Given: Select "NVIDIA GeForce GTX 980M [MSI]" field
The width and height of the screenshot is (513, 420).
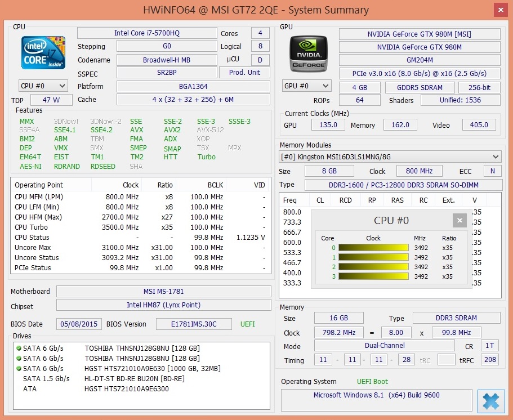Looking at the screenshot, I should tap(420, 34).
